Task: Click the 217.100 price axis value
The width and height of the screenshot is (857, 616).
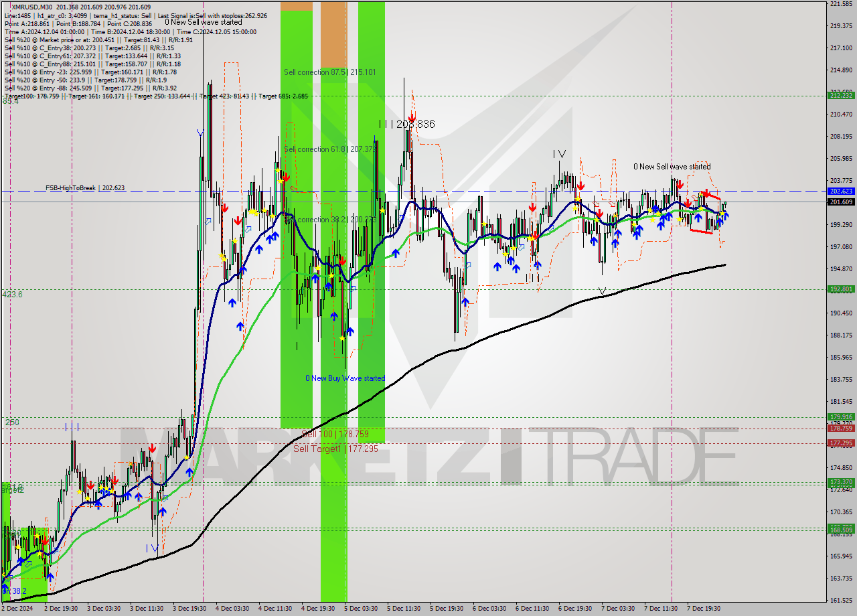Action: tap(840, 48)
